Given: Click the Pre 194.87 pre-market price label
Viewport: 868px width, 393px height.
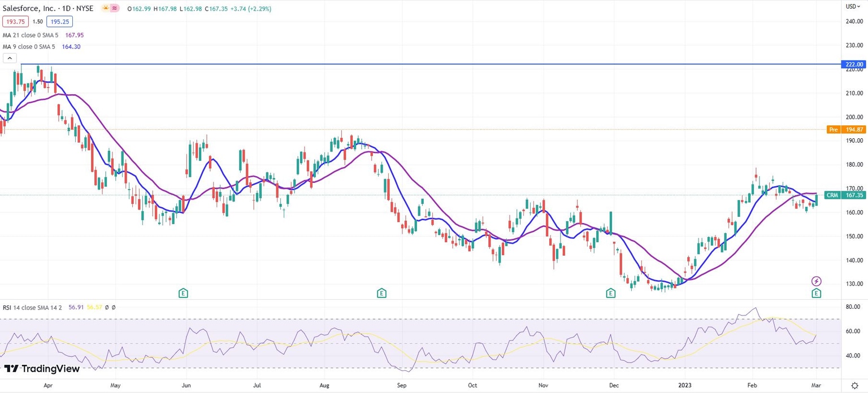Looking at the screenshot, I should pos(846,129).
